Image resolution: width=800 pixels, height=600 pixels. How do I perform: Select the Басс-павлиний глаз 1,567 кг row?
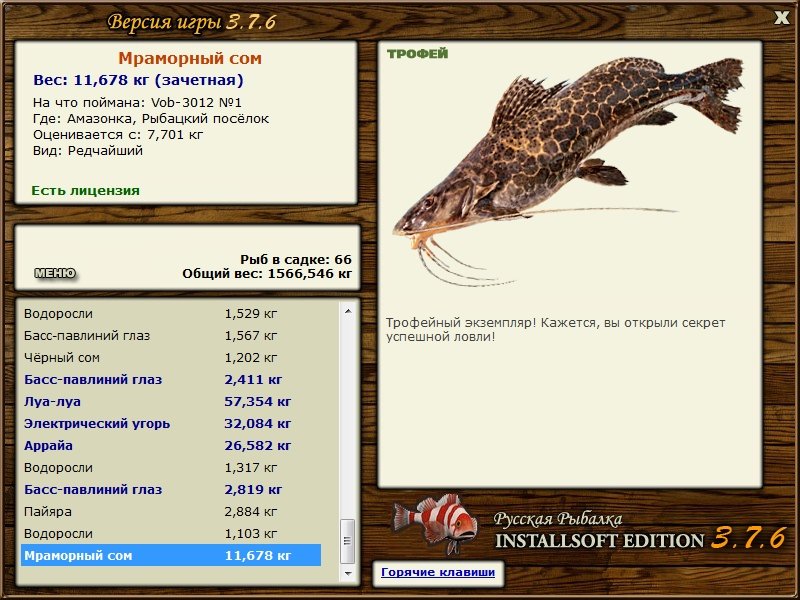pyautogui.click(x=171, y=336)
